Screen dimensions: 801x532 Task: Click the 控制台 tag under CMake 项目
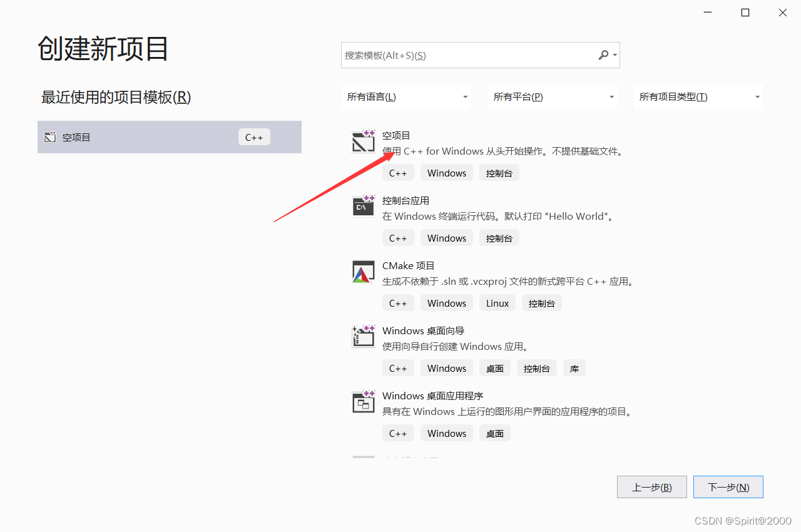click(x=542, y=303)
